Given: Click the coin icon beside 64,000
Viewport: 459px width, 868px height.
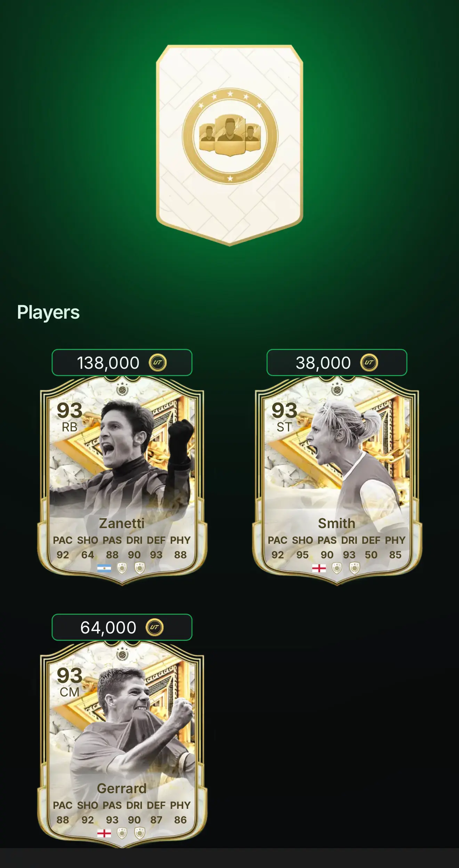Looking at the screenshot, I should pos(154,628).
